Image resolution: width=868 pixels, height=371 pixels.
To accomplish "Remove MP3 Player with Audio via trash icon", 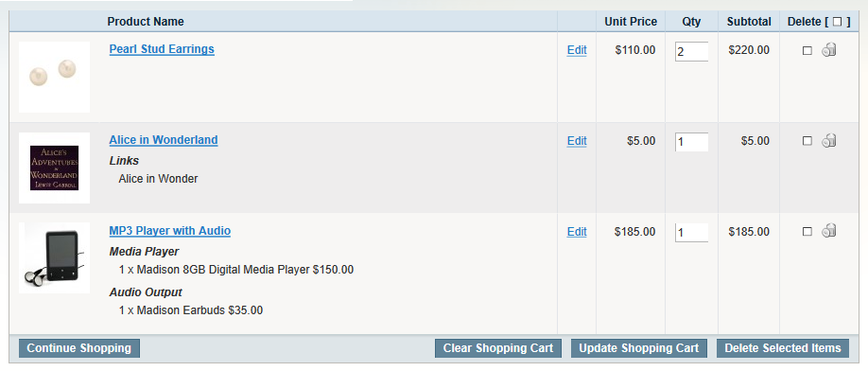I will (x=828, y=230).
